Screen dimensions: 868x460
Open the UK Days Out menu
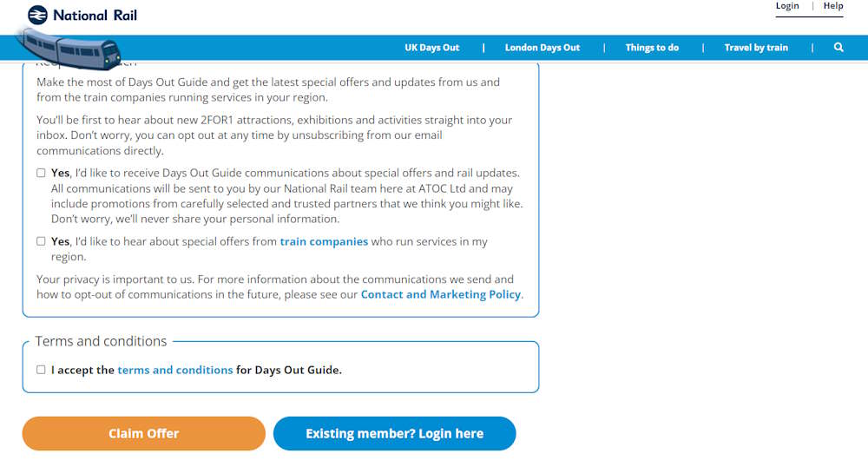431,48
